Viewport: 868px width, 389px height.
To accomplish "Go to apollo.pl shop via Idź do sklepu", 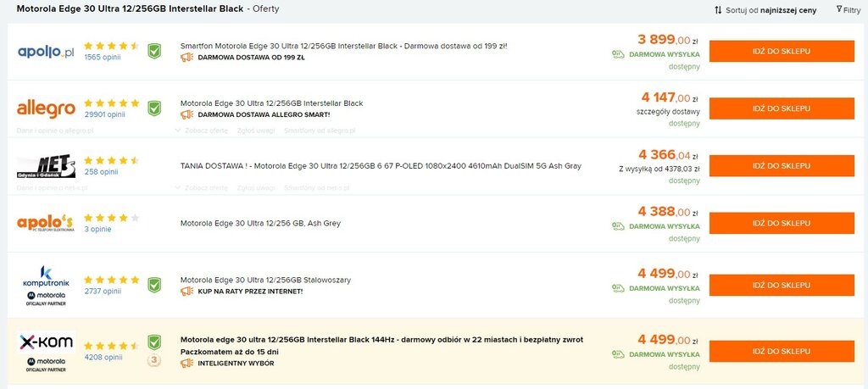I will (x=782, y=52).
